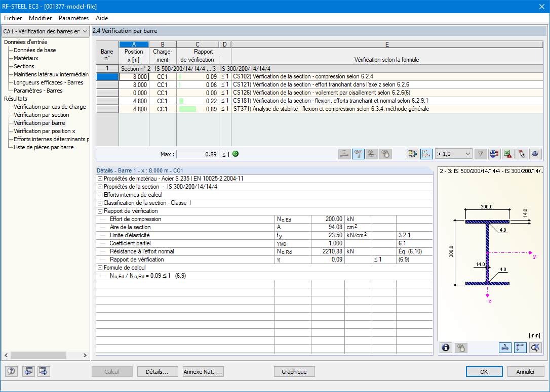The height and width of the screenshot is (392, 550).
Task: Open the section info icon below cross-section
Action: [446, 347]
